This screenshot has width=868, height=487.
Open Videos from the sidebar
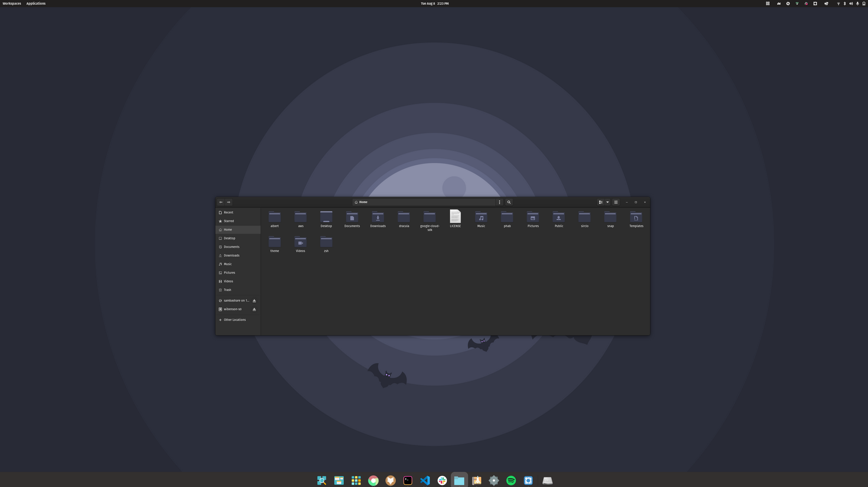click(x=238, y=281)
